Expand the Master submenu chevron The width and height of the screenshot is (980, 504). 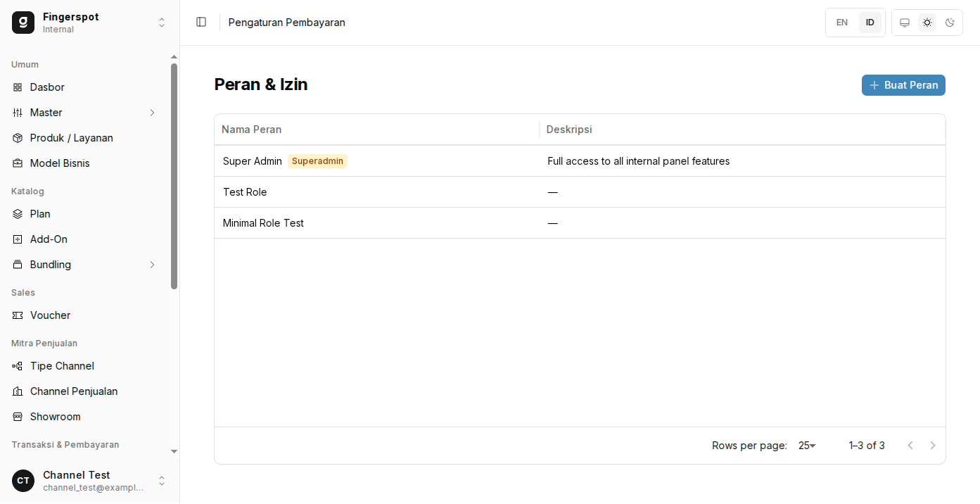pos(152,113)
